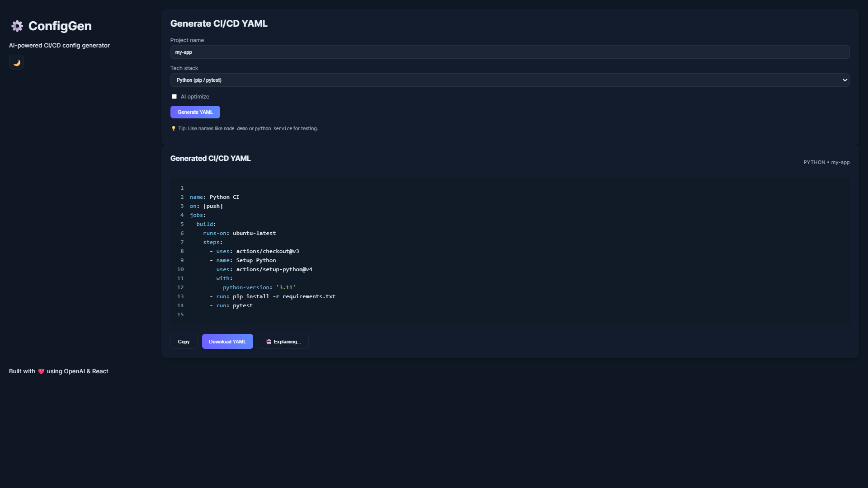This screenshot has width=868, height=488.
Task: Open the Tech stack dropdown
Action: (x=509, y=80)
